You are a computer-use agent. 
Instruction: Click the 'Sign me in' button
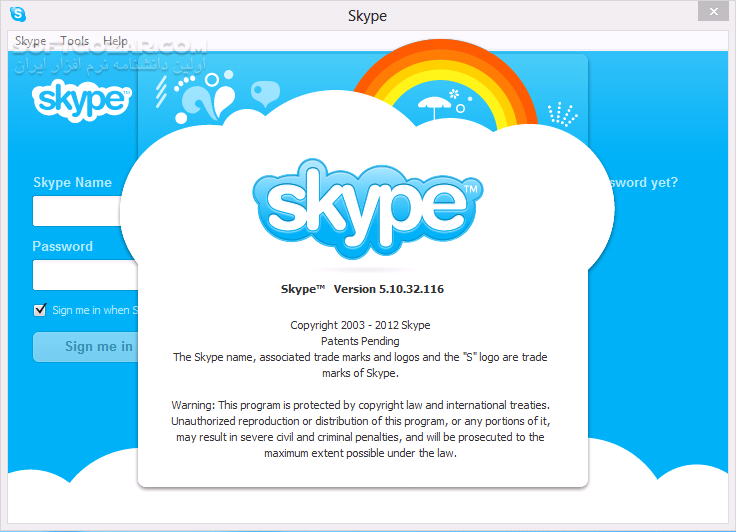[85, 347]
